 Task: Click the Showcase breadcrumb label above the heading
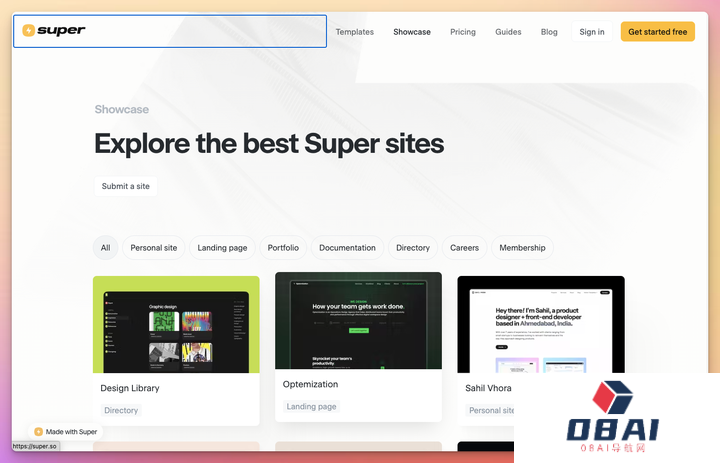click(122, 109)
